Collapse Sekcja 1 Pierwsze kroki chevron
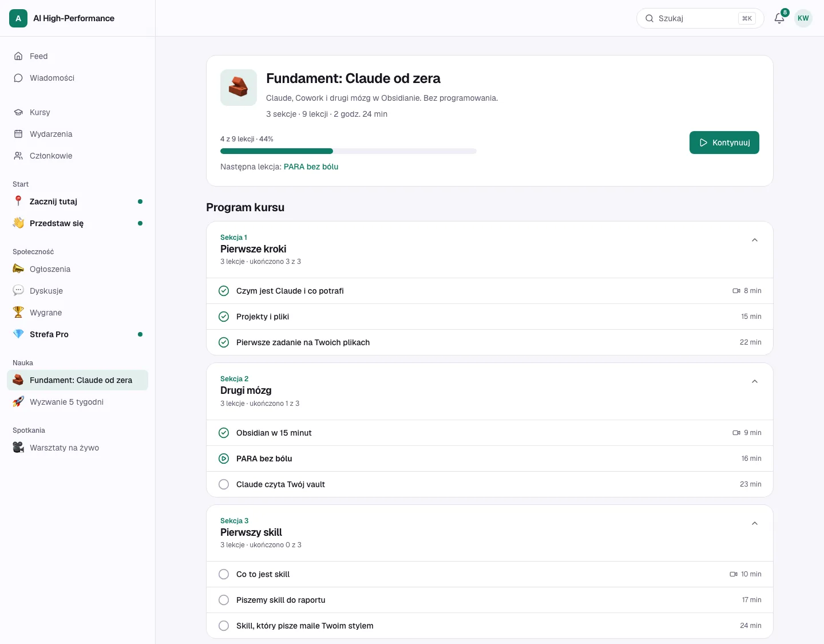The height and width of the screenshot is (644, 824). (755, 240)
